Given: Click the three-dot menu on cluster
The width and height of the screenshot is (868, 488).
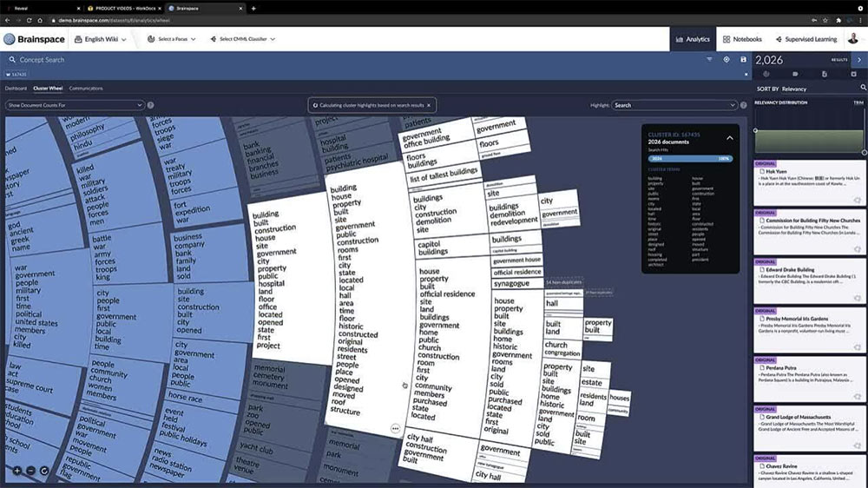Looking at the screenshot, I should point(395,429).
